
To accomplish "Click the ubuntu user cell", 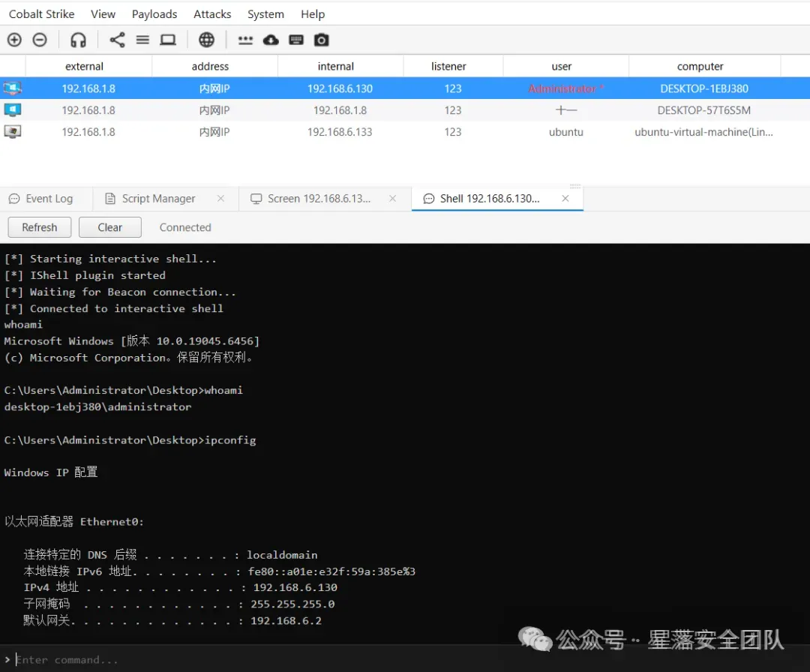I will tap(566, 132).
